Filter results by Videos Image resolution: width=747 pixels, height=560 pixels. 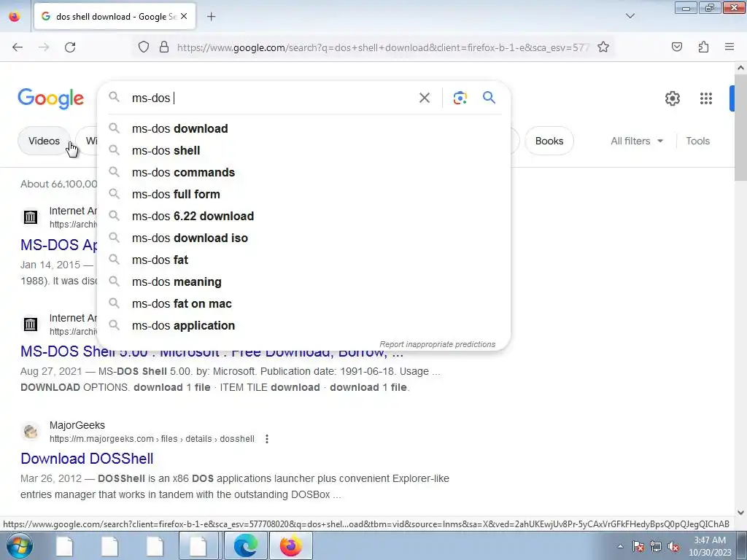click(x=44, y=141)
